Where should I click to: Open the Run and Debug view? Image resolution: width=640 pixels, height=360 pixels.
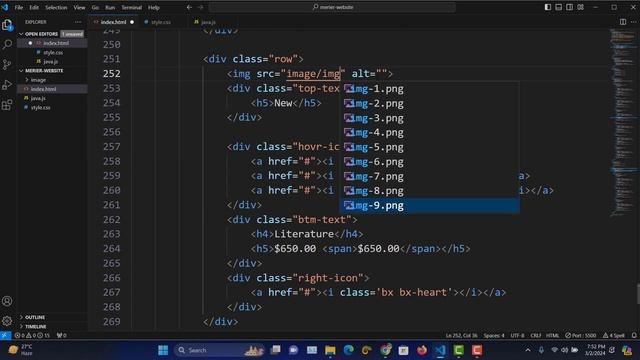(x=7, y=85)
